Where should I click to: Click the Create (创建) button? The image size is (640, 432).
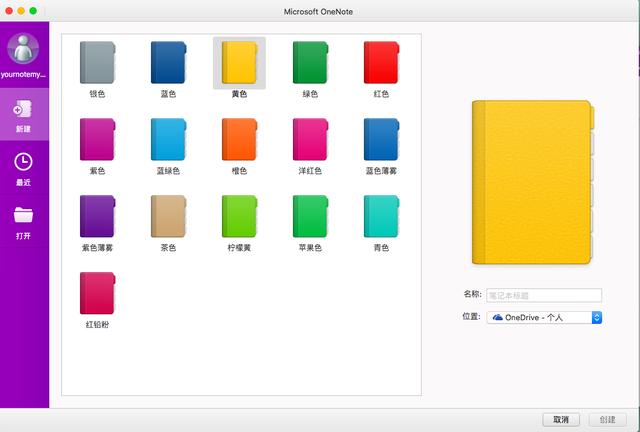pyautogui.click(x=608, y=419)
